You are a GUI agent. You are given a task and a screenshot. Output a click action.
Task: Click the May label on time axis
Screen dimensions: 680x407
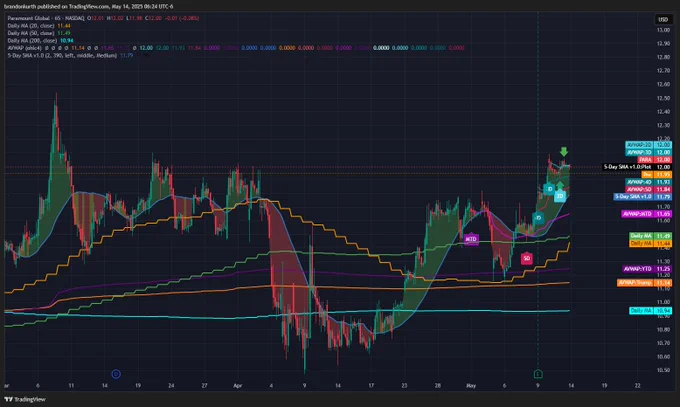(x=471, y=385)
